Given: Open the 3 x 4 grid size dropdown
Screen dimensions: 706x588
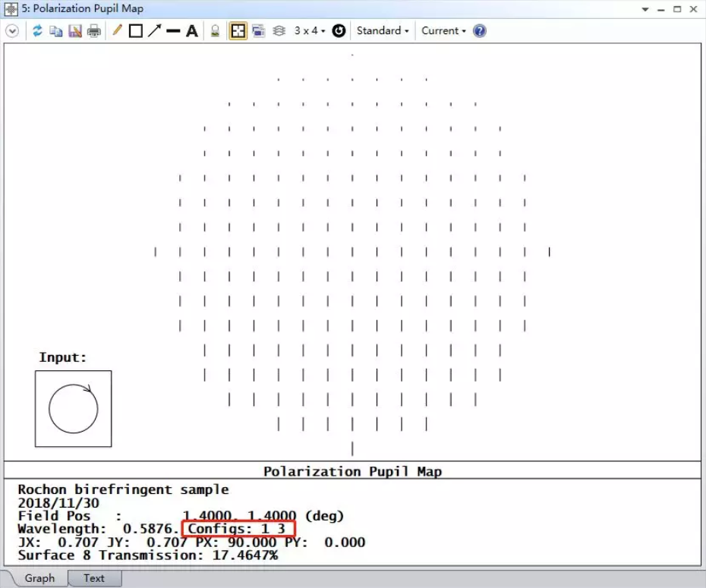Looking at the screenshot, I should (x=310, y=31).
